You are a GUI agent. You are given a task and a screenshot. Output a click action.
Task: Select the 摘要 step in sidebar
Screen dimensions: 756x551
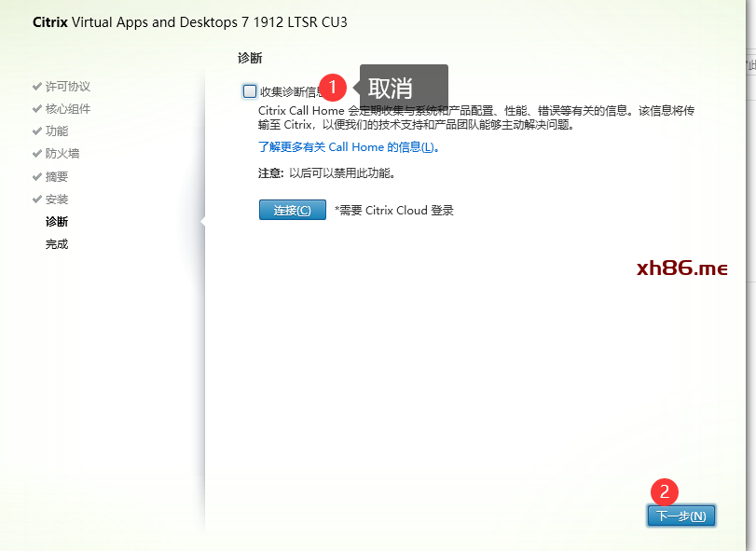point(57,176)
